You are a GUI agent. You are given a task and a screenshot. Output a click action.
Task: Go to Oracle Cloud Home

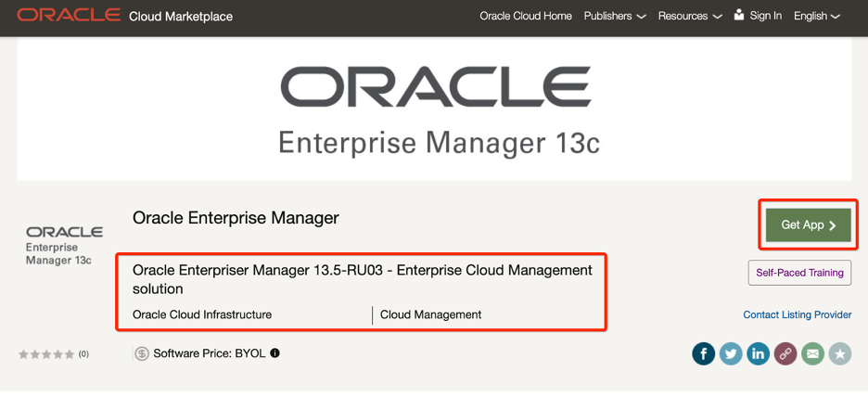(x=526, y=16)
